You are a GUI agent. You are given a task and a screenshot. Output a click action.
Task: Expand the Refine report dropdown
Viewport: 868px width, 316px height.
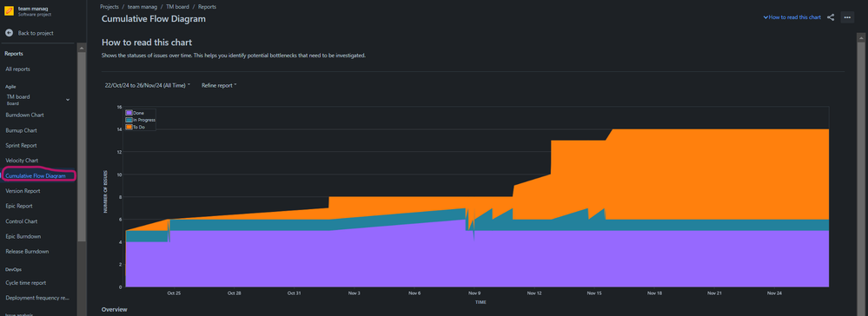pos(219,85)
